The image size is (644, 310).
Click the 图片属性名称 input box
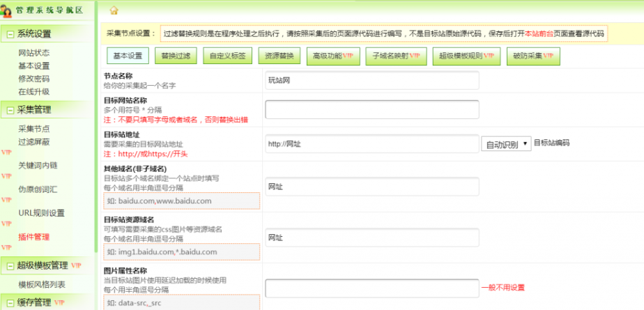pos(371,288)
